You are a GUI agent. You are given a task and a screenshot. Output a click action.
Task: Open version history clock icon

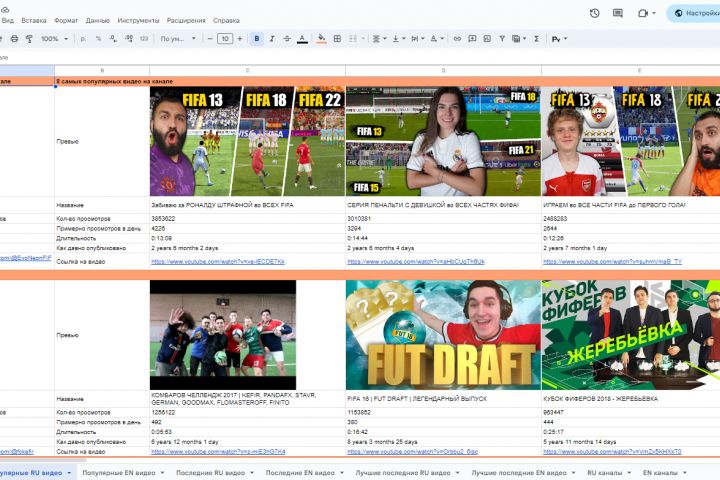pos(595,13)
